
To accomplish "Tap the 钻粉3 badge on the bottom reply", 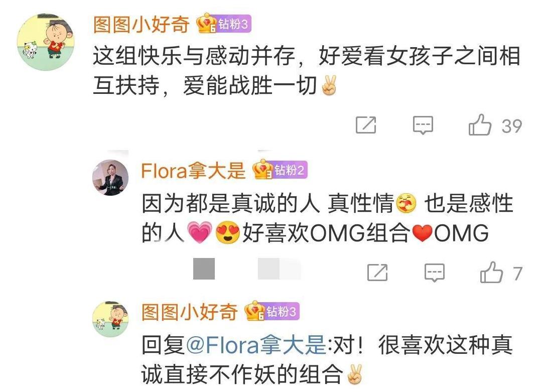I will pyautogui.click(x=272, y=311).
